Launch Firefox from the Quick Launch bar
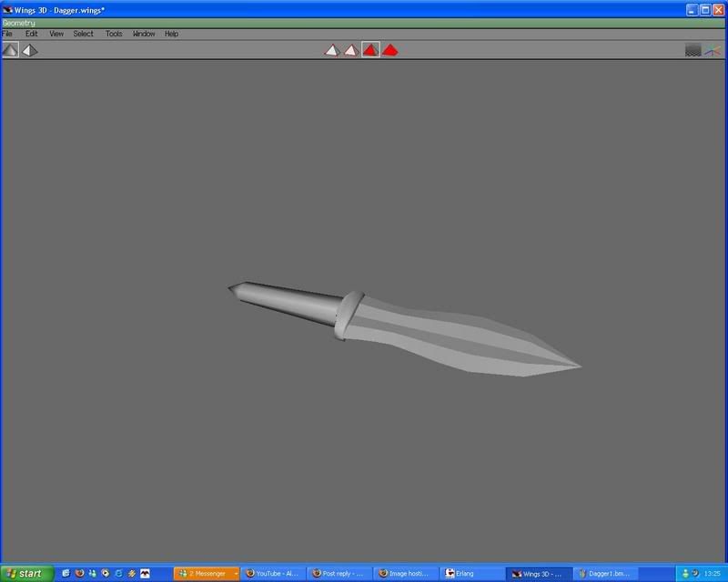The height and width of the screenshot is (582, 728). [x=78, y=573]
